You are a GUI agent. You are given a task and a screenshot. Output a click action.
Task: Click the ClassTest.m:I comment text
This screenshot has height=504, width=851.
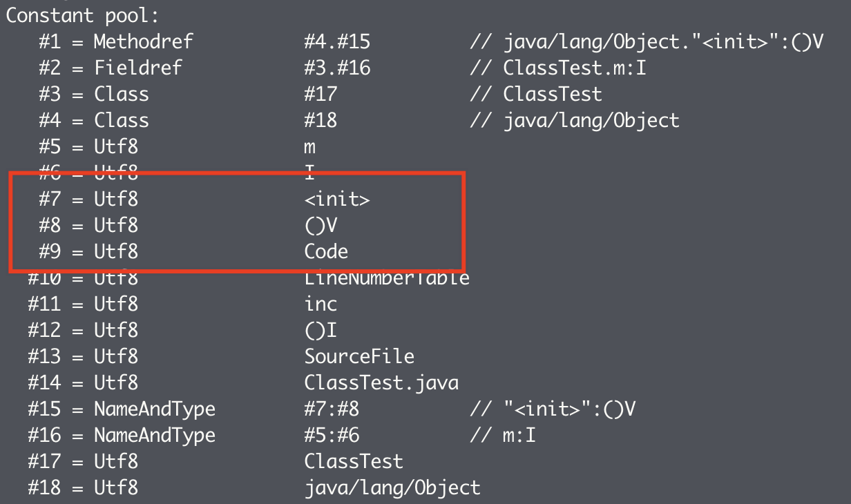(575, 68)
